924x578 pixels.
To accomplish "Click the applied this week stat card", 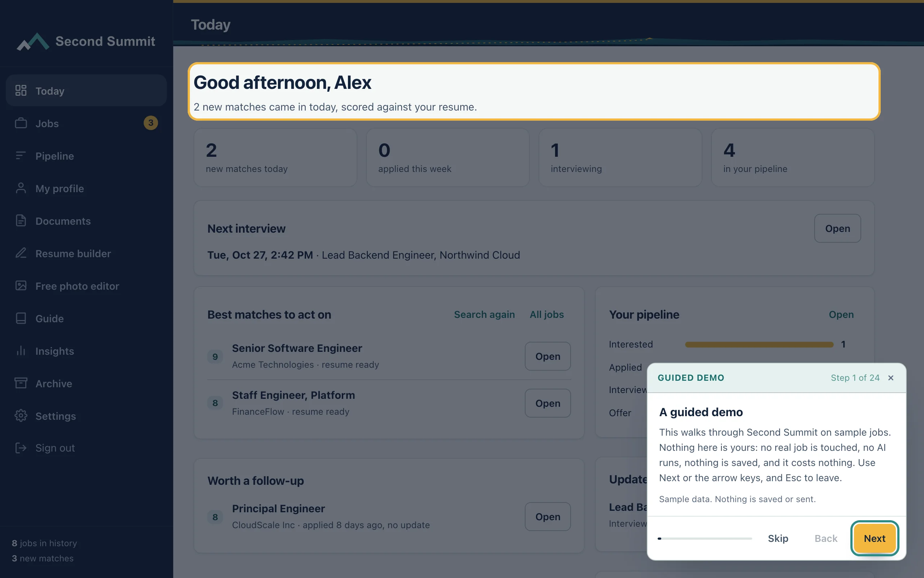I will point(448,158).
